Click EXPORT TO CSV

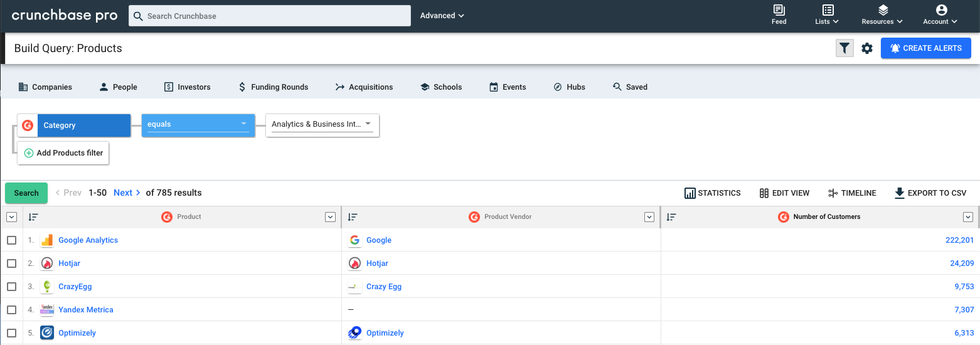point(930,193)
